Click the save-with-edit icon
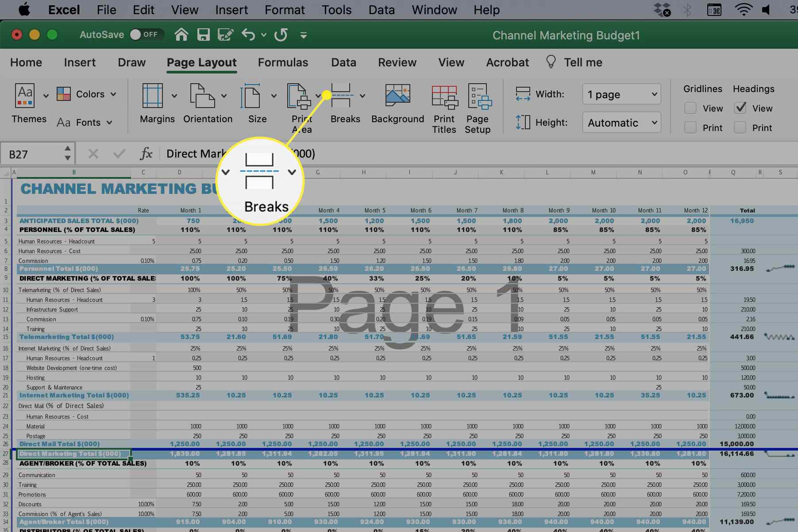Image resolution: width=798 pixels, height=532 pixels. point(225,35)
